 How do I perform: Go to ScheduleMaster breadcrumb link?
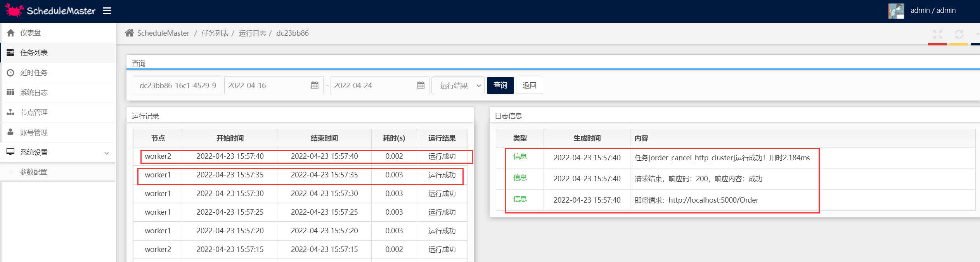point(163,33)
